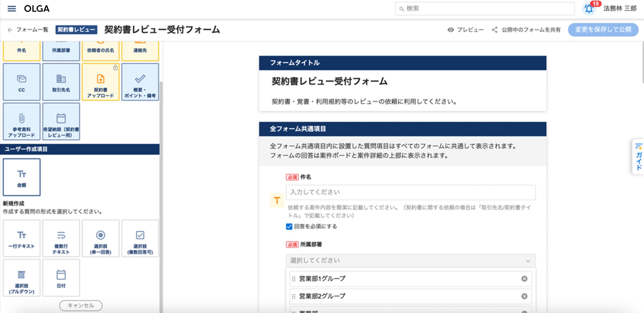Open the notifications bell
Image resolution: width=644 pixels, height=313 pixels.
click(589, 9)
